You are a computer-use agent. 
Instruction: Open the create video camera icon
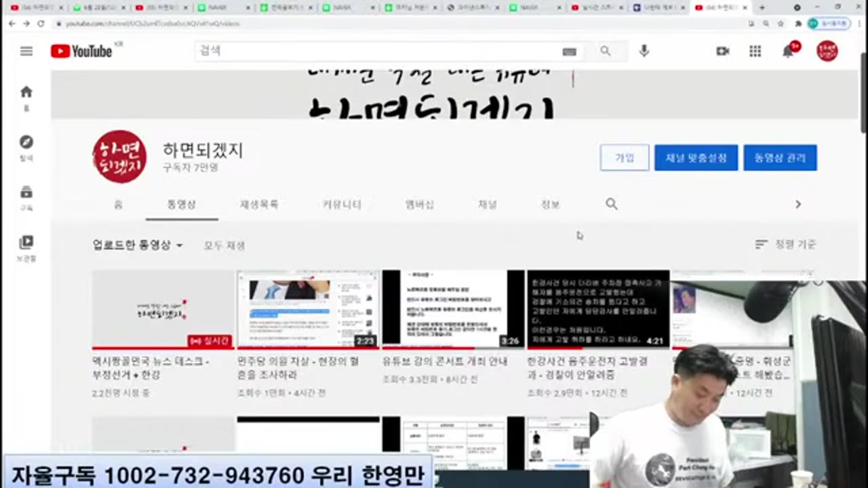click(723, 51)
